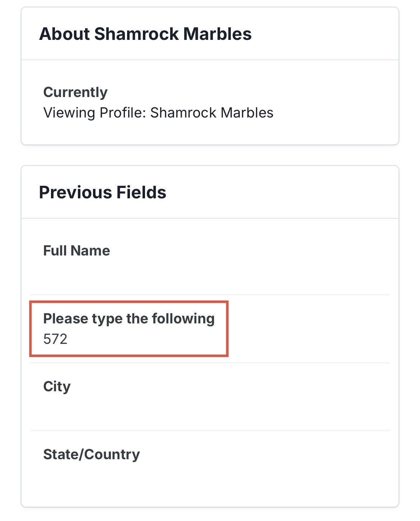Viewport: 420px width, 521px height.
Task: Select the 572 value text
Action: 55,339
